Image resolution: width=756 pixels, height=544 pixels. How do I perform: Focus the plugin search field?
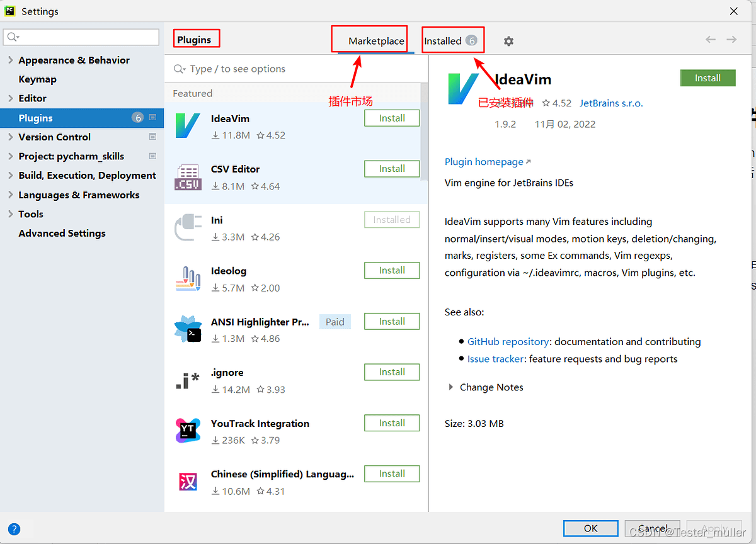click(x=296, y=69)
